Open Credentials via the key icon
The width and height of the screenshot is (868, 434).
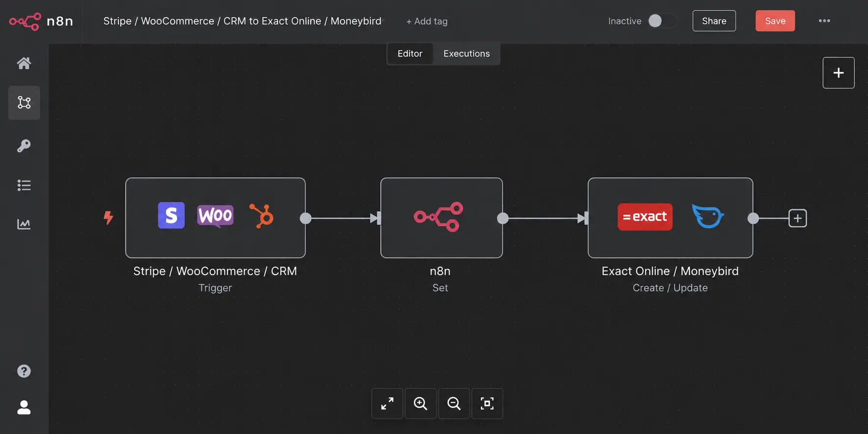coord(24,145)
